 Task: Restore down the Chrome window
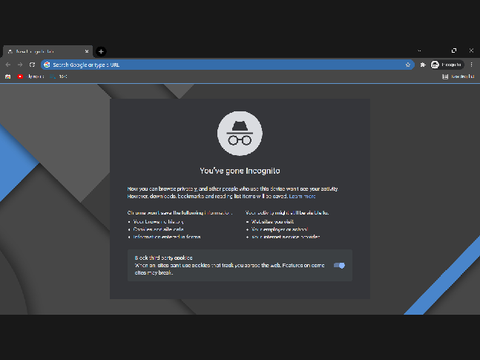point(454,51)
